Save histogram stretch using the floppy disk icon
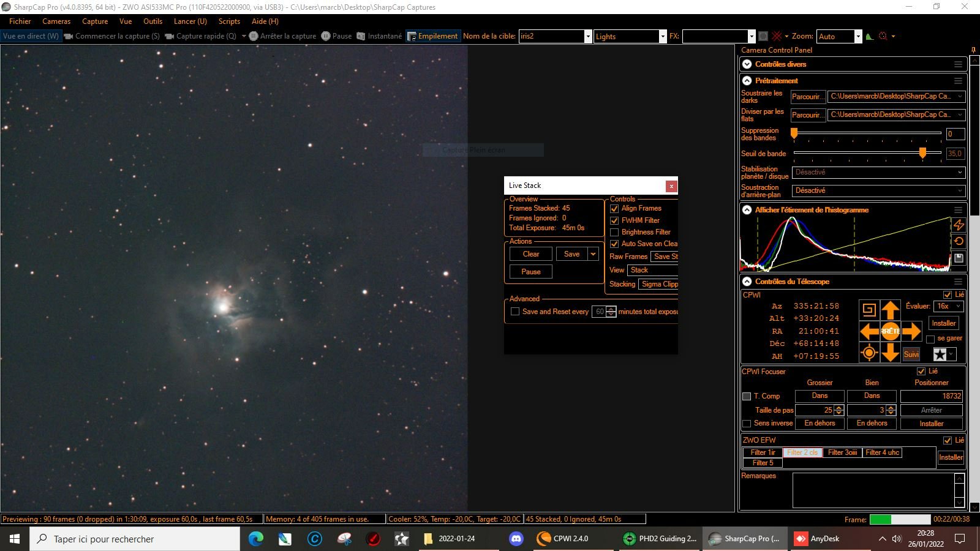Viewport: 980px width, 551px height. 959,258
